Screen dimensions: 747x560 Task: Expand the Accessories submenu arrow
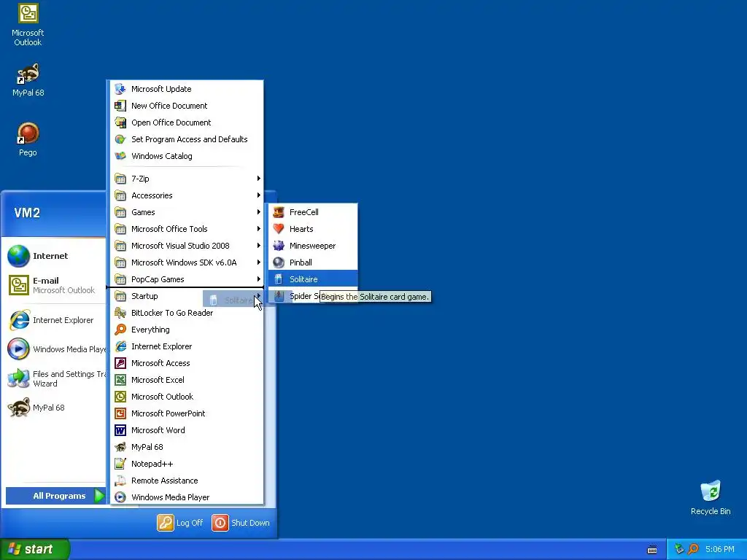pos(259,195)
